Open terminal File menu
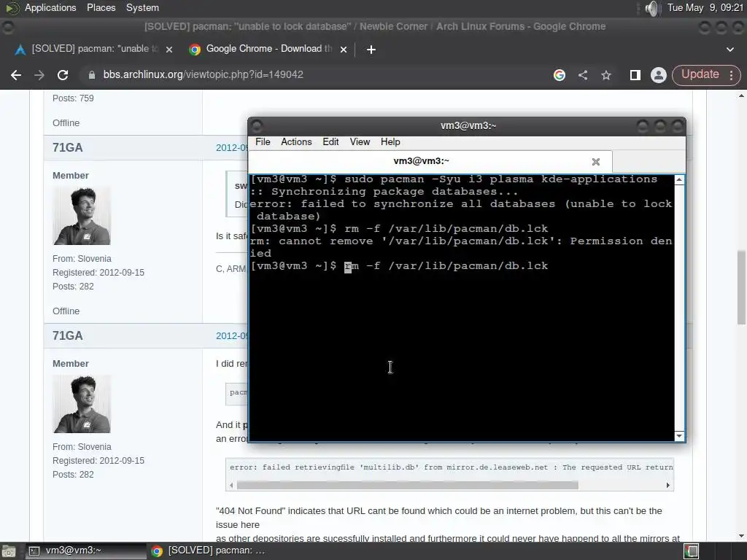Image resolution: width=747 pixels, height=560 pixels. pyautogui.click(x=263, y=142)
